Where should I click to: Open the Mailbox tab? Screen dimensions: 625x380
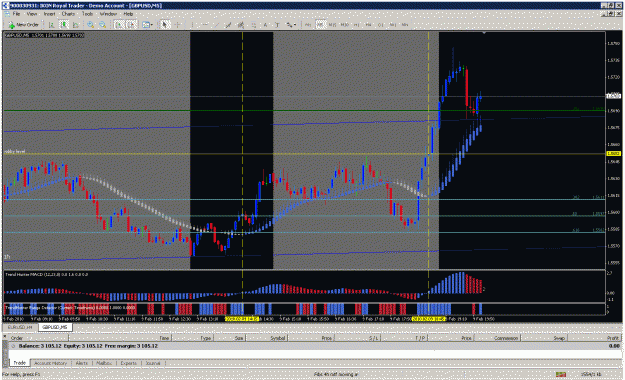(104, 363)
